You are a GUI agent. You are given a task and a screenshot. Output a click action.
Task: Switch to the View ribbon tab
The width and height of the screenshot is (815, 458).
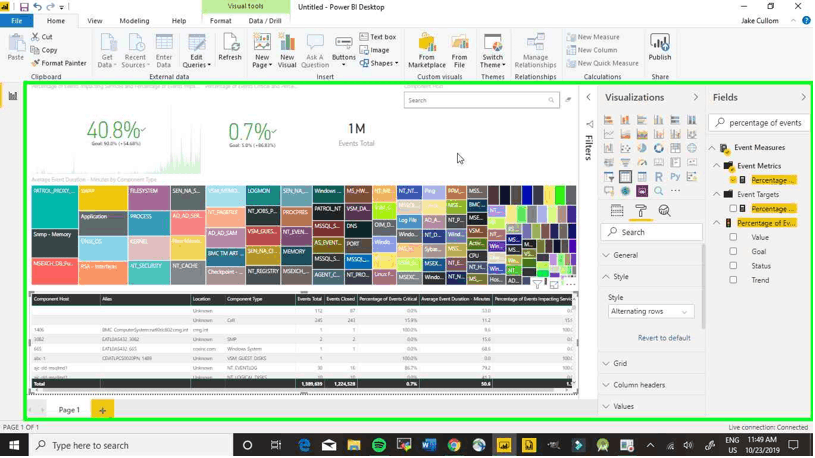[95, 21]
